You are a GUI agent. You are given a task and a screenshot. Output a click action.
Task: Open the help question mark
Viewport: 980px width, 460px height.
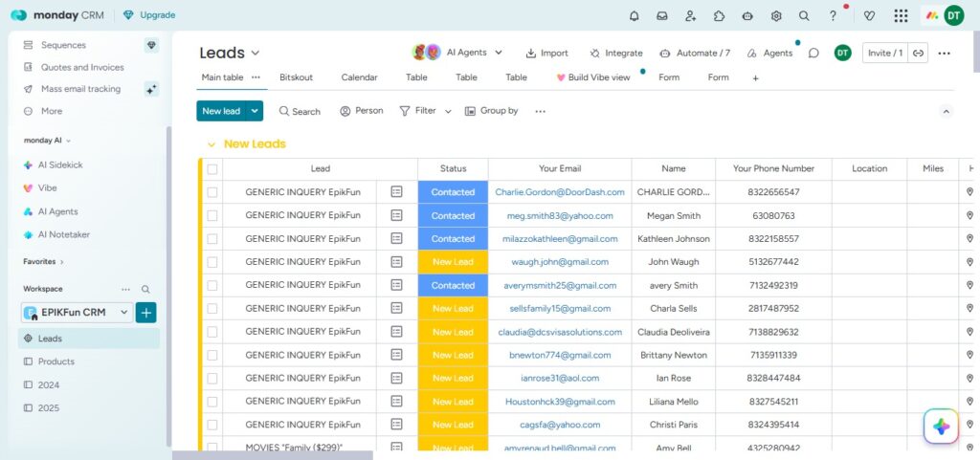tap(833, 16)
